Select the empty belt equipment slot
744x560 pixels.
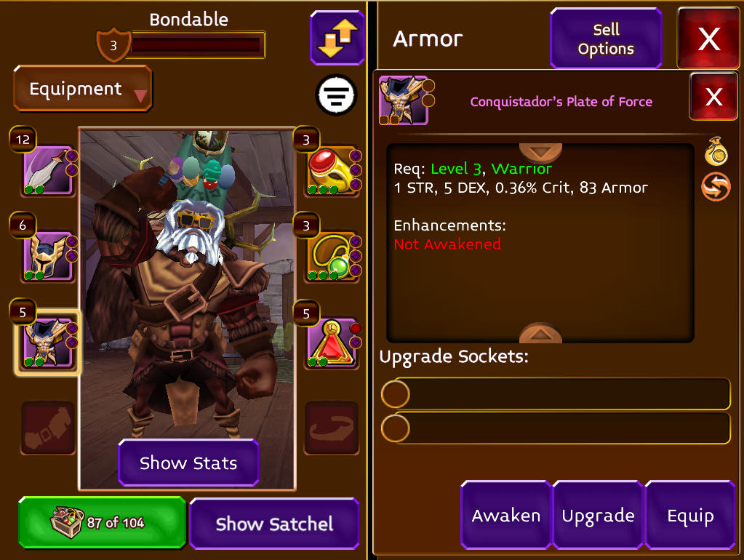coord(47,428)
